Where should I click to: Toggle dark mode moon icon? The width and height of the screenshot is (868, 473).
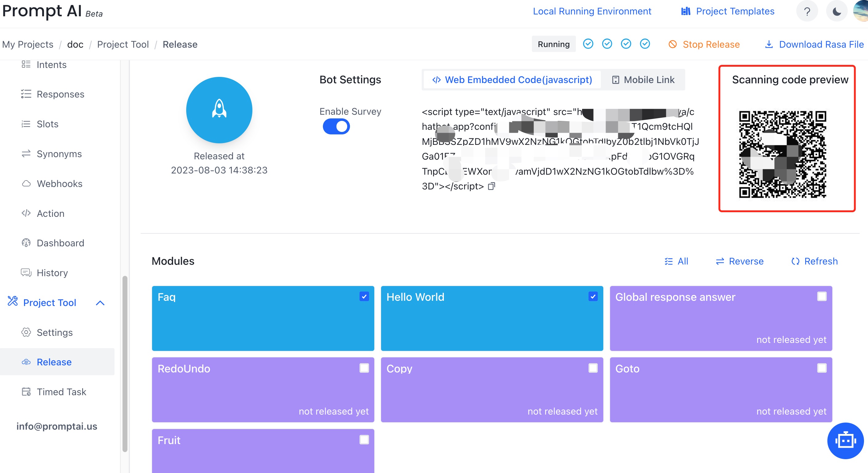coord(837,11)
